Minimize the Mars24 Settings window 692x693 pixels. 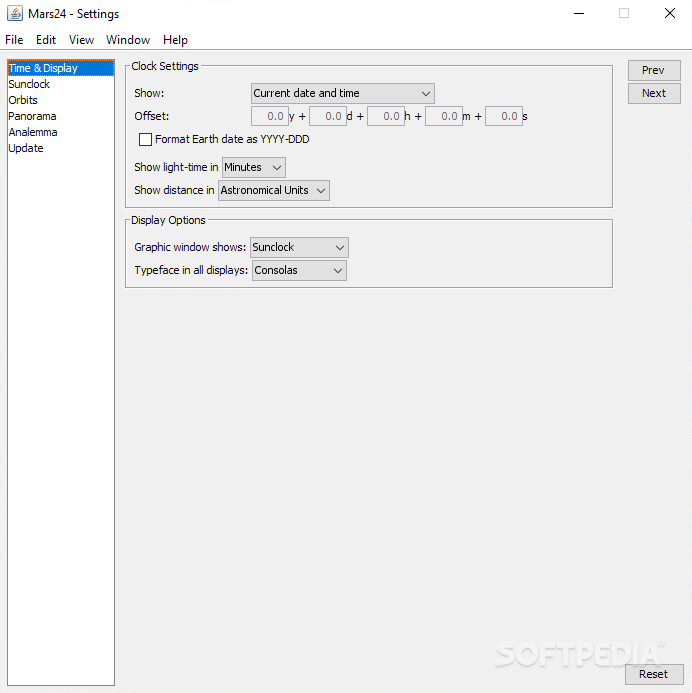[x=579, y=13]
